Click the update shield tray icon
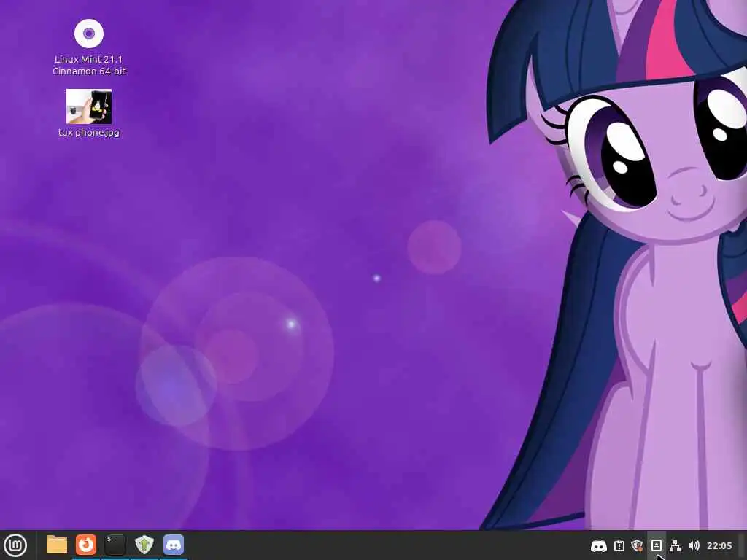The width and height of the screenshot is (747, 560). pyautogui.click(x=637, y=545)
